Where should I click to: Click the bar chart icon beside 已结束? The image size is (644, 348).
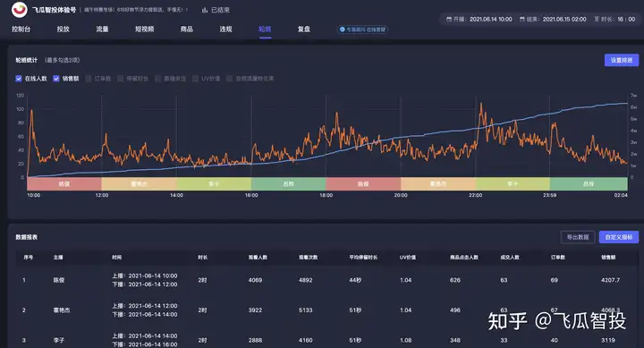(x=205, y=10)
